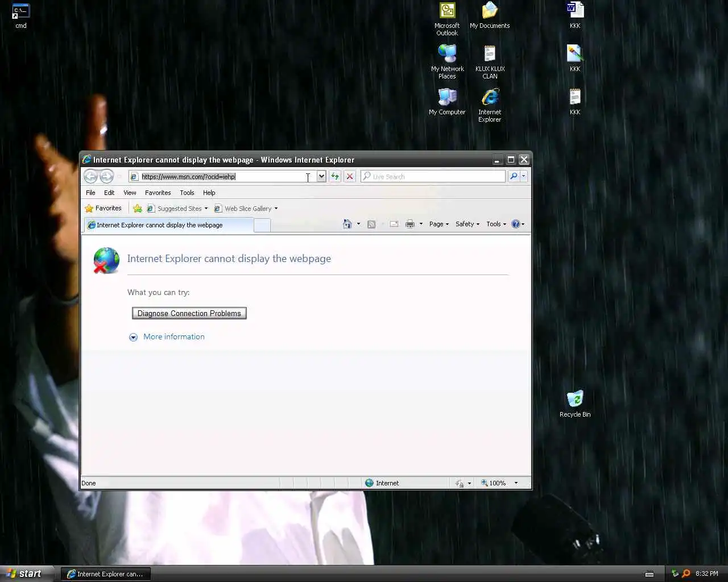
Task: Click the Refresh icon beside address bar
Action: pos(335,176)
